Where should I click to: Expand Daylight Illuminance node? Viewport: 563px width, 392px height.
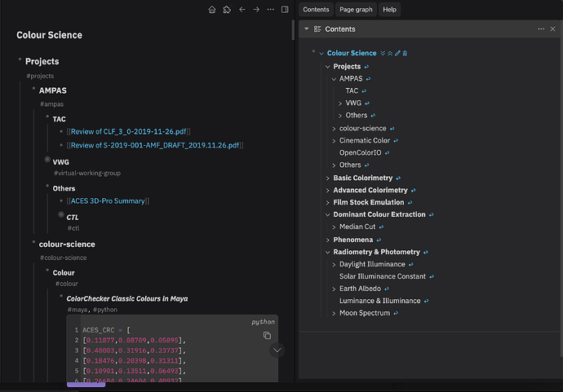pyautogui.click(x=334, y=264)
